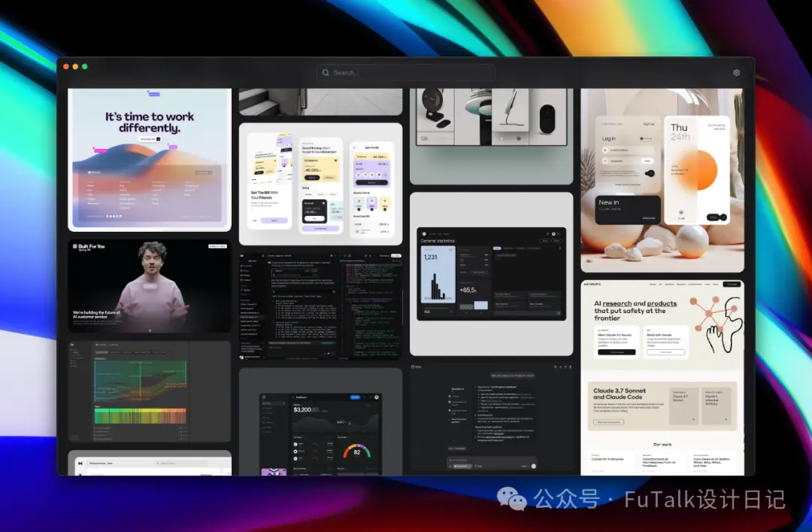Open the mobile bill-splitting app screens thumbnail

click(320, 184)
